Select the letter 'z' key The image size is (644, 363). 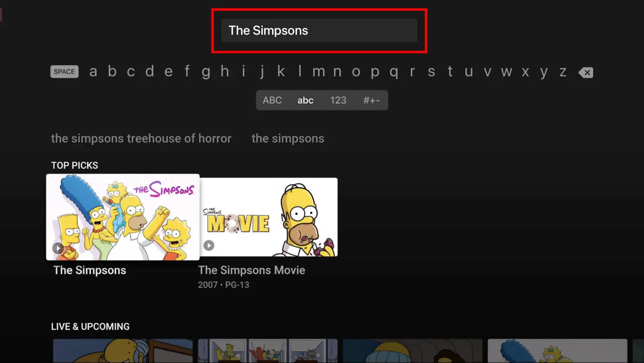coord(563,72)
